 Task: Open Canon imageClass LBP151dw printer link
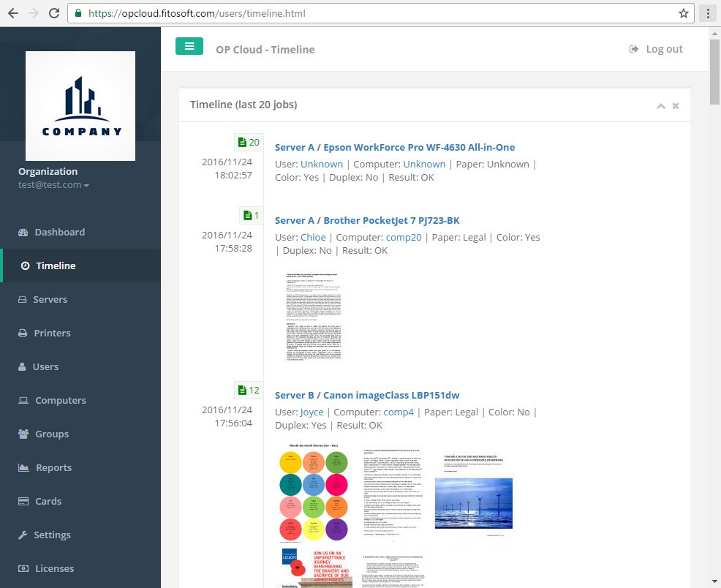coord(391,396)
